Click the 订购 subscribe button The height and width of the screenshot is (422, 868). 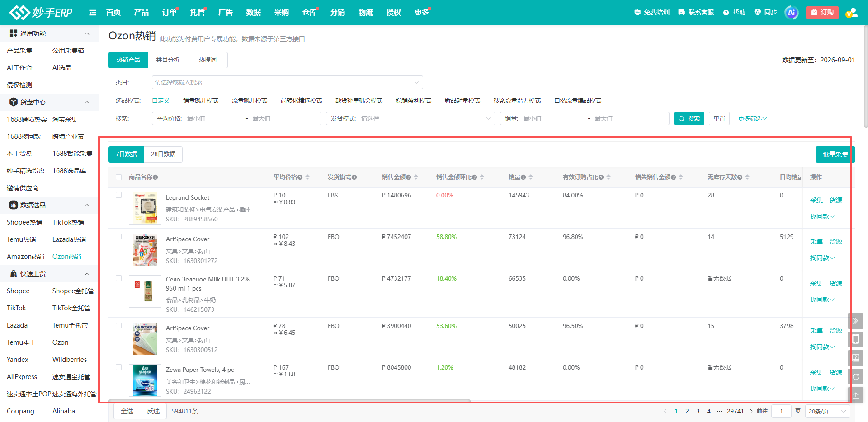822,13
